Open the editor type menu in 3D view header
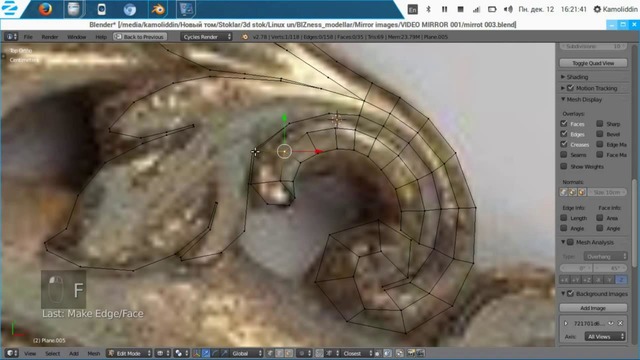The width and height of the screenshot is (640, 360). tap(11, 353)
